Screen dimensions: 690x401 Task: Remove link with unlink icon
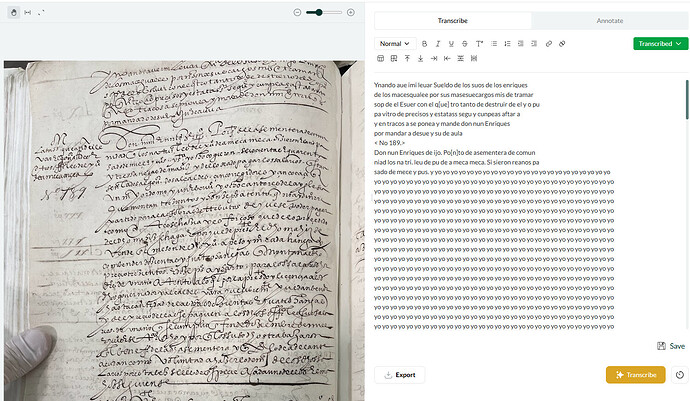click(563, 44)
